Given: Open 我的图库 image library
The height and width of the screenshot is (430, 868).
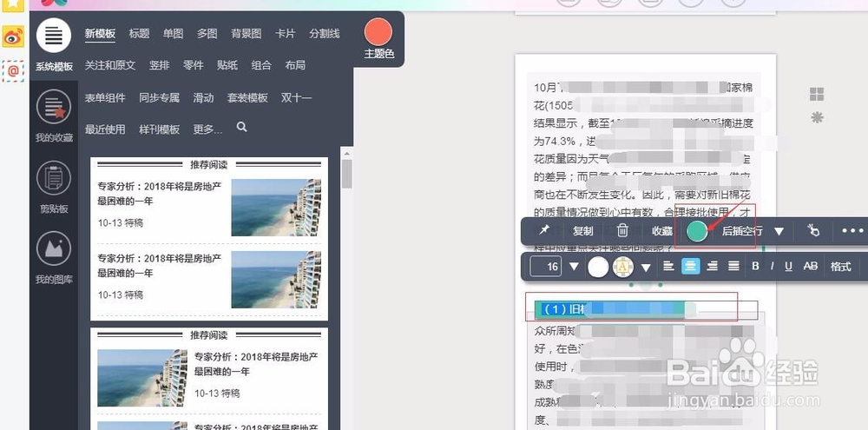Looking at the screenshot, I should coord(54,258).
